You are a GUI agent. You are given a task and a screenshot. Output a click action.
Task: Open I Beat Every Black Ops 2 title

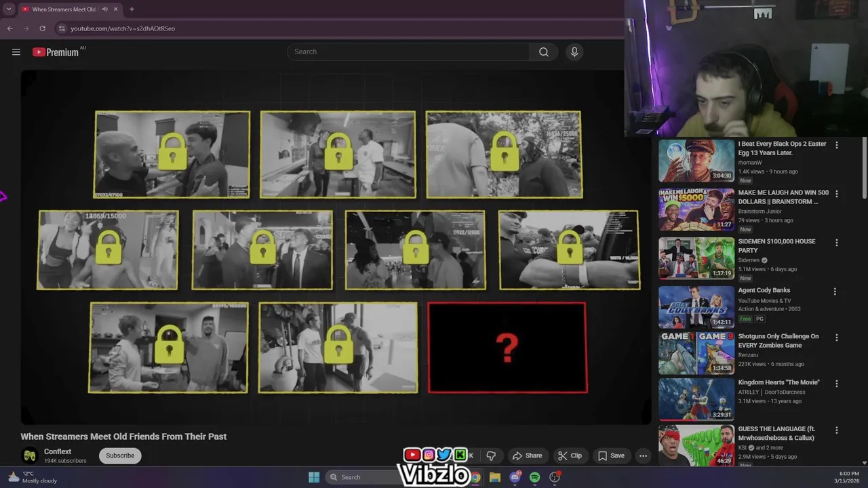tap(783, 148)
